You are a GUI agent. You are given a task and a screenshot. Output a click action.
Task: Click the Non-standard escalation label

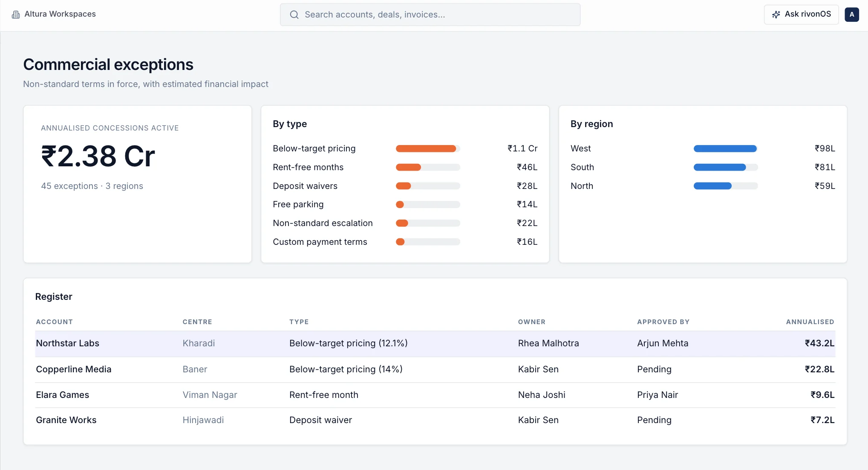(323, 223)
